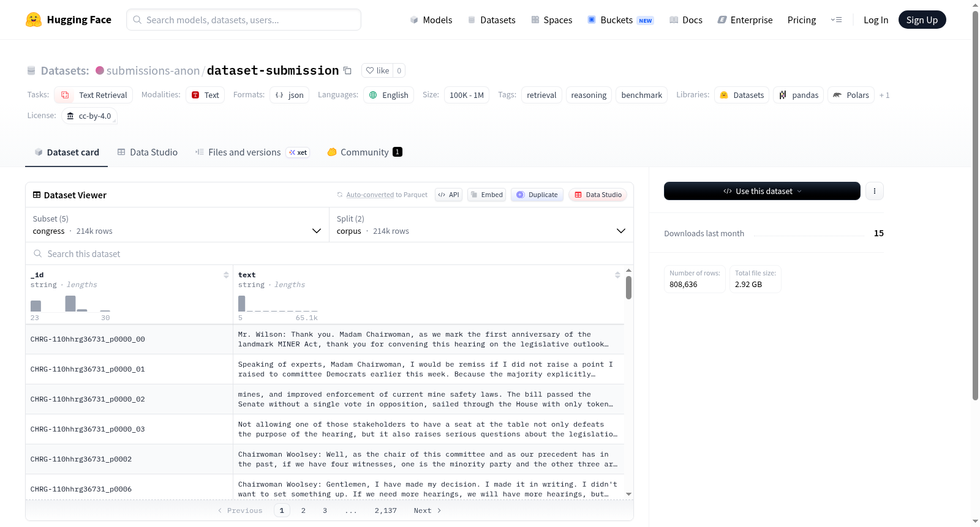Focus the search models, datasets, users field
This screenshot has width=980, height=527.
tap(244, 20)
